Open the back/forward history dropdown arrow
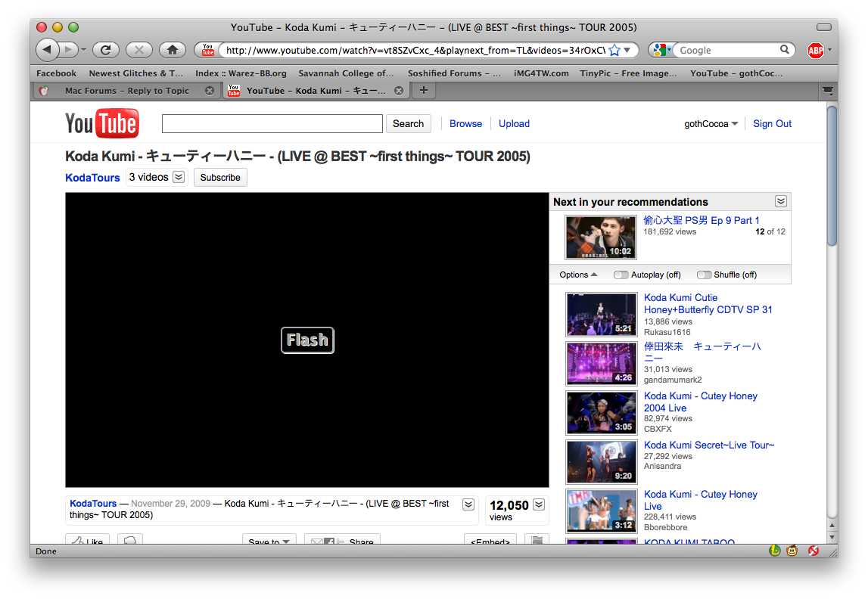The width and height of the screenshot is (868, 599). [x=83, y=50]
